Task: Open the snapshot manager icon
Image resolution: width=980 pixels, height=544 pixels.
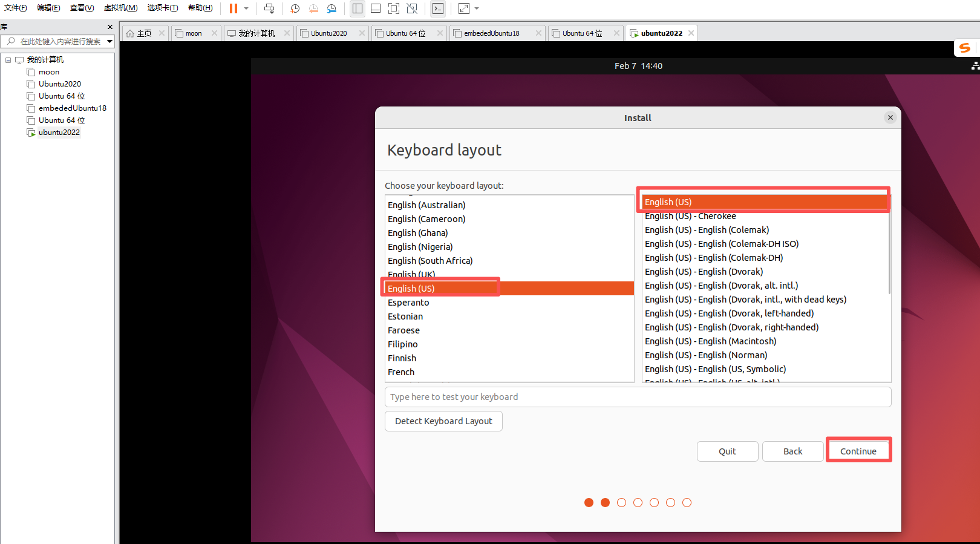Action: click(332, 8)
